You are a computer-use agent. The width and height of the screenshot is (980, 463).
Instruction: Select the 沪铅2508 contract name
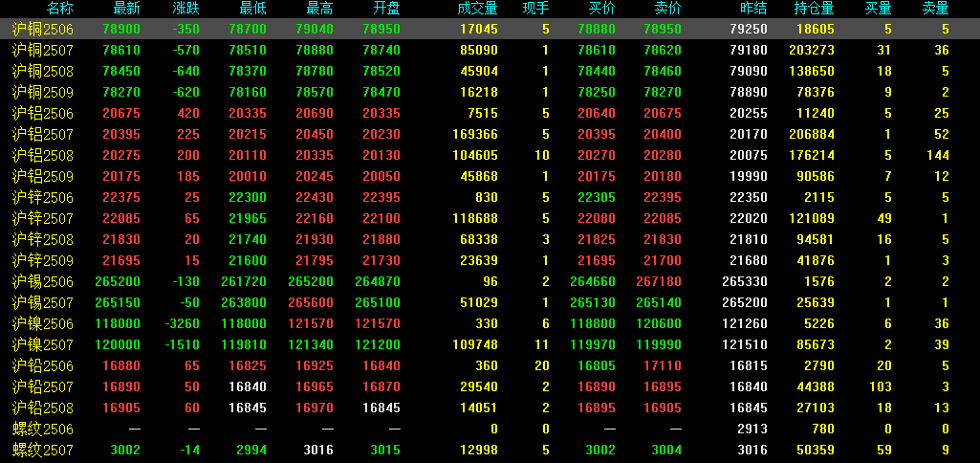pos(42,408)
